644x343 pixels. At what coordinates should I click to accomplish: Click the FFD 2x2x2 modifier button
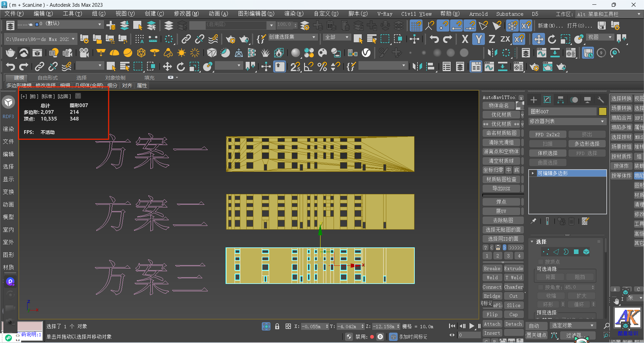pos(547,134)
